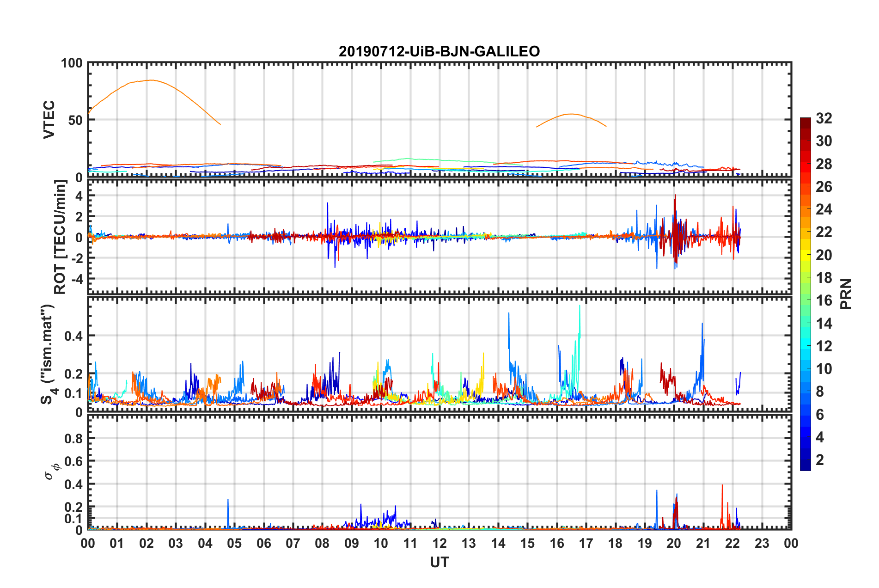Click the large orange VTEC arc peak near 02 UT
The width and height of the screenshot is (879, 588).
[x=150, y=80]
